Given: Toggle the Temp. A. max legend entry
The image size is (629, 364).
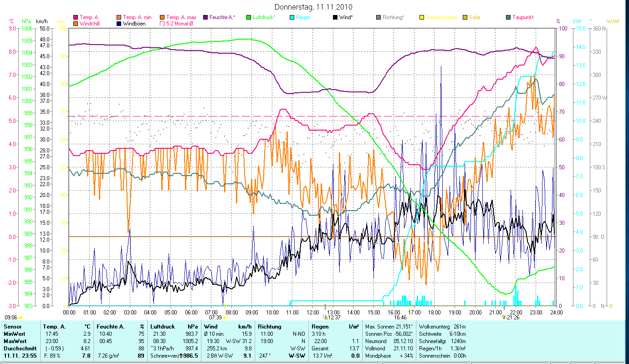Looking at the screenshot, I should 162,17.
